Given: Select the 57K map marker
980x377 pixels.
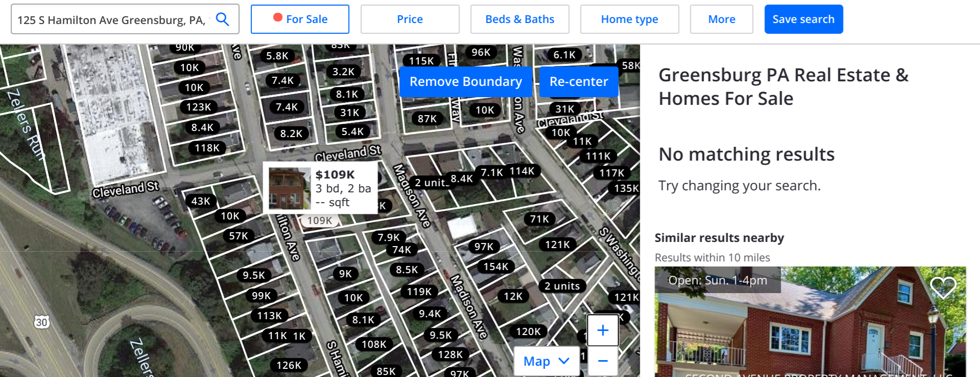Looking at the screenshot, I should pos(239,236).
